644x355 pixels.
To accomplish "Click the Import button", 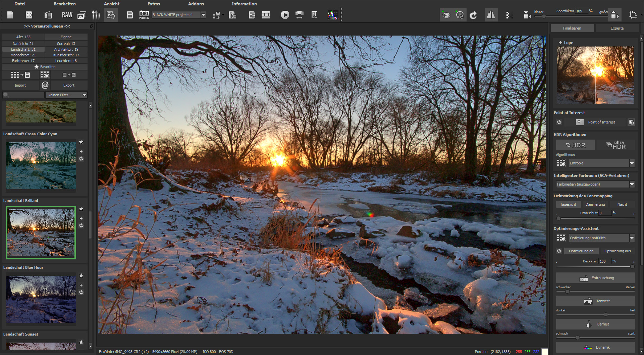I will pos(20,85).
